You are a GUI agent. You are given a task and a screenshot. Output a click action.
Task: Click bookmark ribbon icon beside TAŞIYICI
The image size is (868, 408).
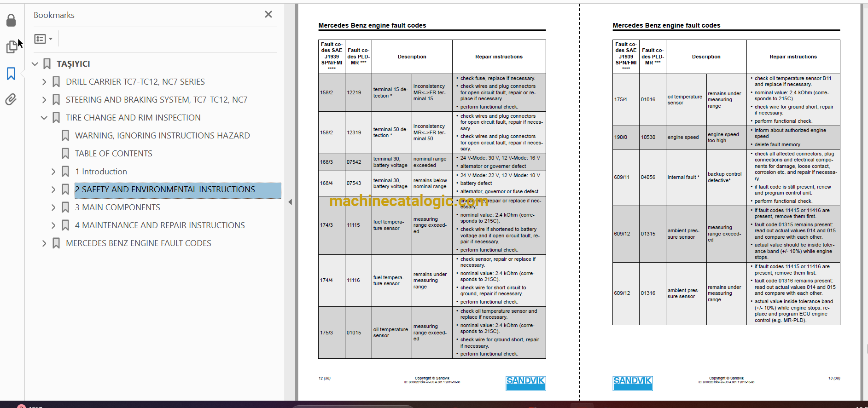47,64
